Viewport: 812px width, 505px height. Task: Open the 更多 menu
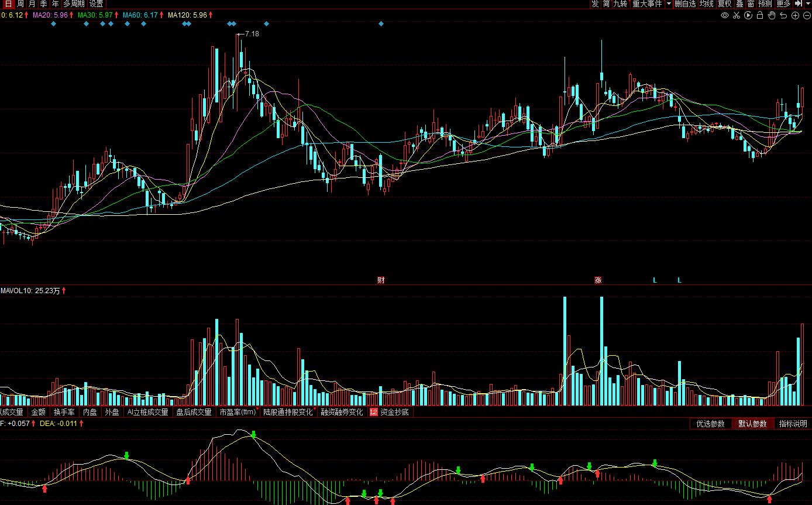(x=783, y=4)
